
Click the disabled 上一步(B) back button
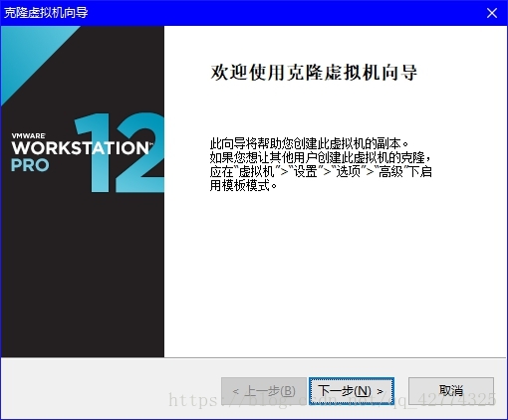pos(264,391)
